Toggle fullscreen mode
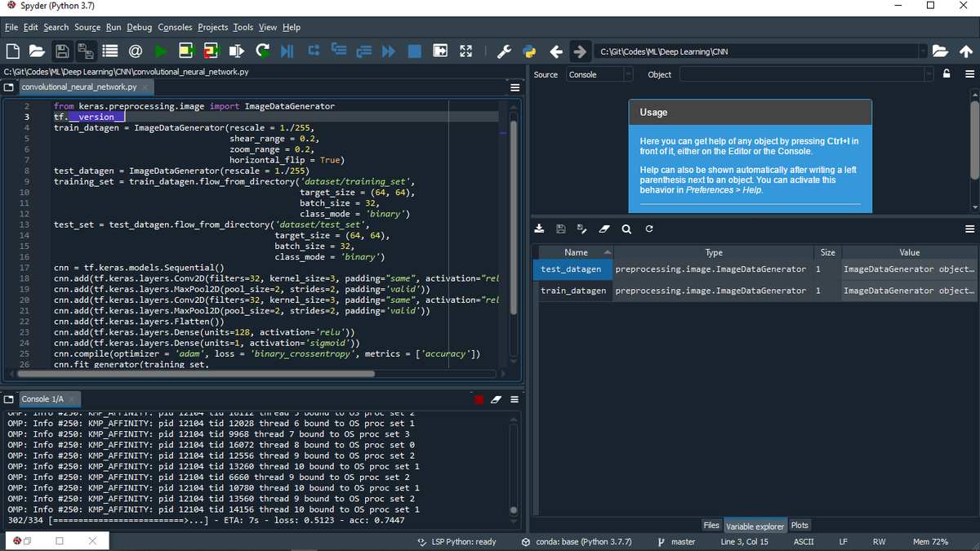The width and height of the screenshot is (980, 551). 465,51
